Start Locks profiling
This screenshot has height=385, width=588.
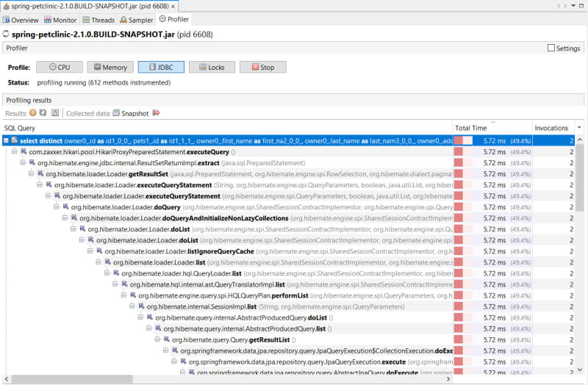211,67
